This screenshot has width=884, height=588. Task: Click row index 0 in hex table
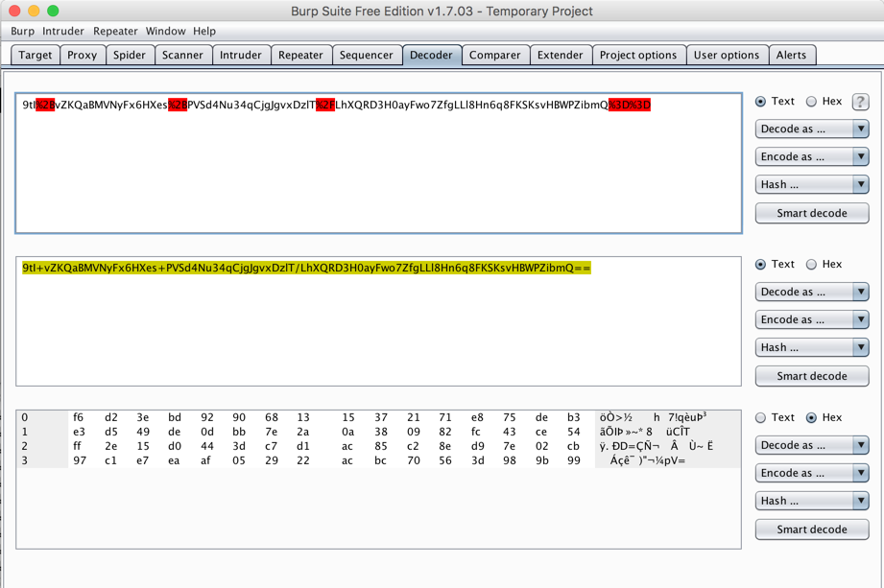coord(25,417)
